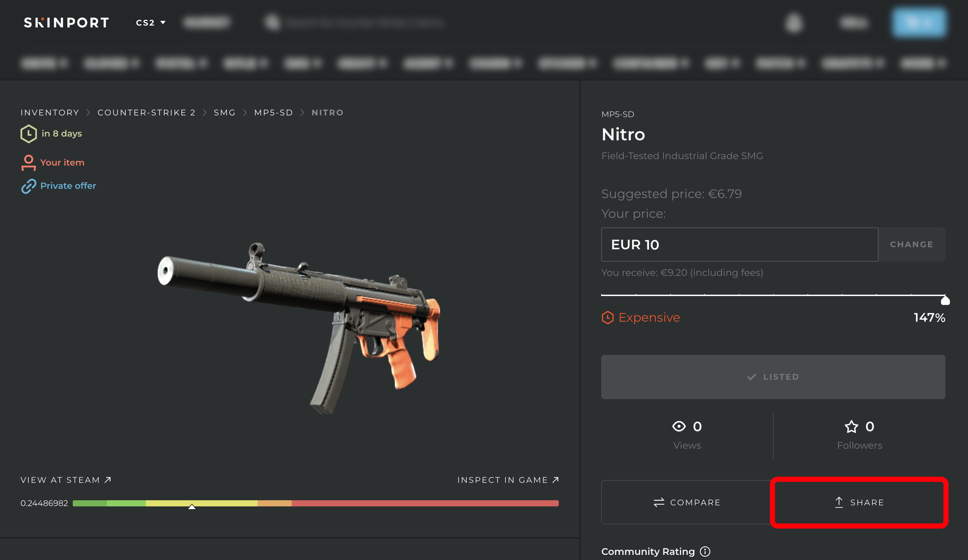Navigate to MP5-SD breadcrumb
This screenshot has height=560, width=968.
click(x=274, y=113)
